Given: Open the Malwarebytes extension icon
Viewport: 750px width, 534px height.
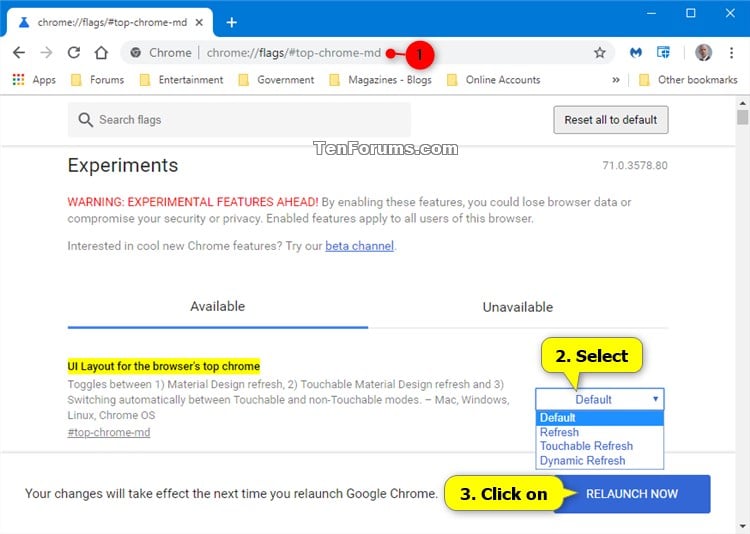Looking at the screenshot, I should 636,53.
